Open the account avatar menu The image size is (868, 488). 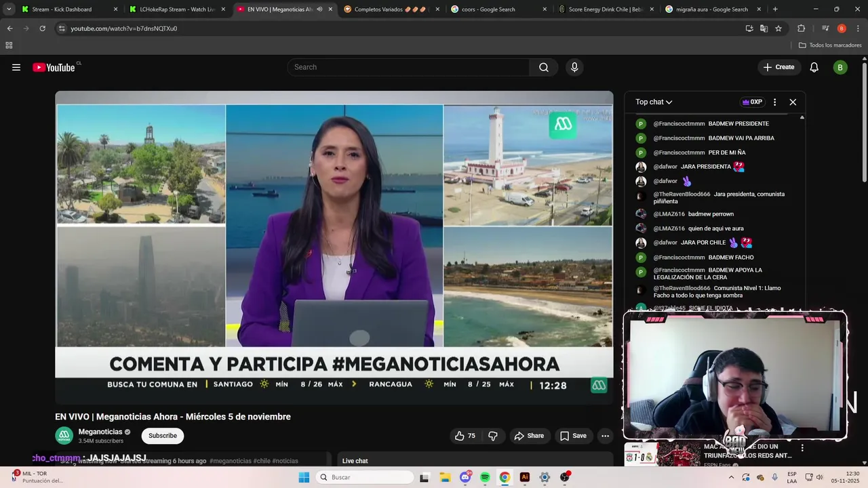pyautogui.click(x=840, y=67)
